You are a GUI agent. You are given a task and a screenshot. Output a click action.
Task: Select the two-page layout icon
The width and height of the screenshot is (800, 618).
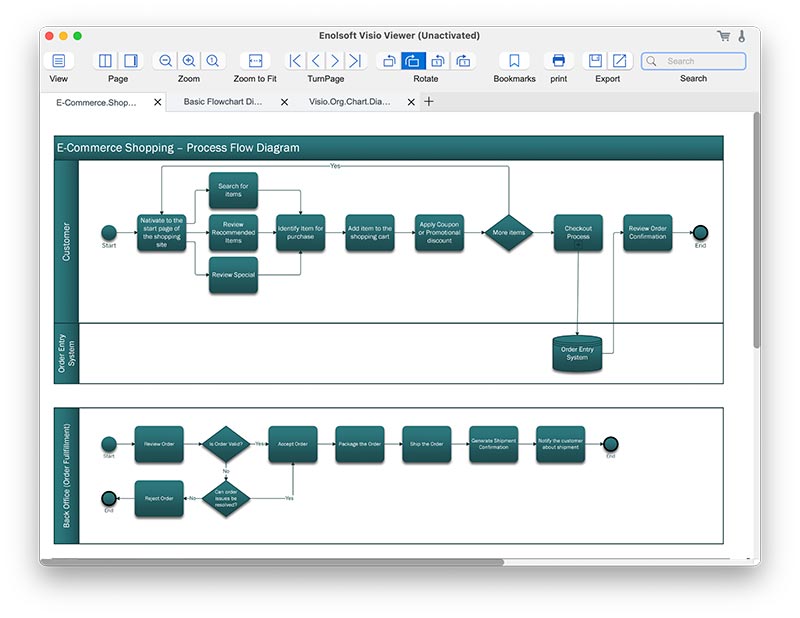107,61
